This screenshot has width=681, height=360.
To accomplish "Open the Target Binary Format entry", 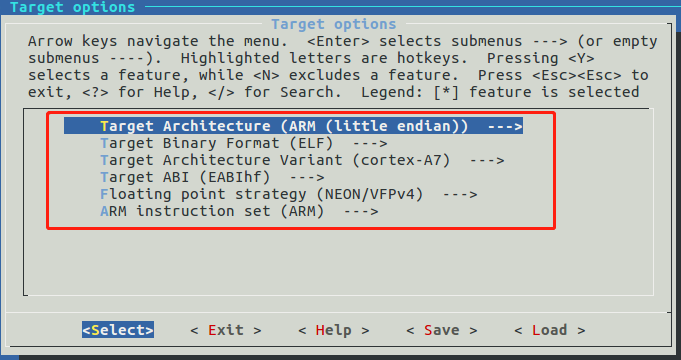I will click(244, 143).
